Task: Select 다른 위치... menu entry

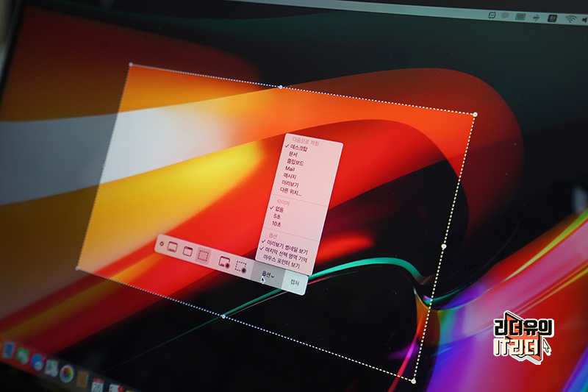Action: [x=290, y=192]
